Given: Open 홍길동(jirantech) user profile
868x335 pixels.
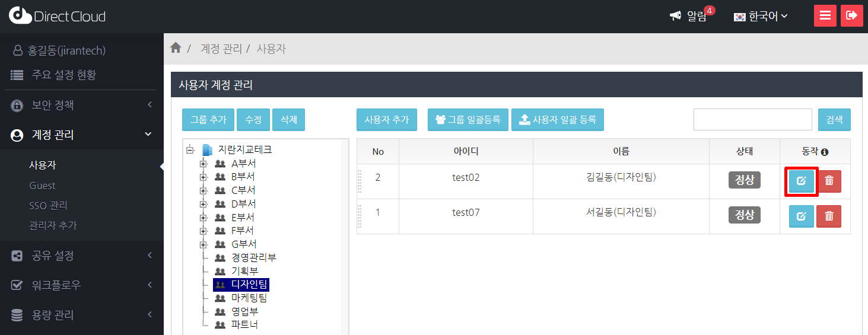Looking at the screenshot, I should point(59,51).
